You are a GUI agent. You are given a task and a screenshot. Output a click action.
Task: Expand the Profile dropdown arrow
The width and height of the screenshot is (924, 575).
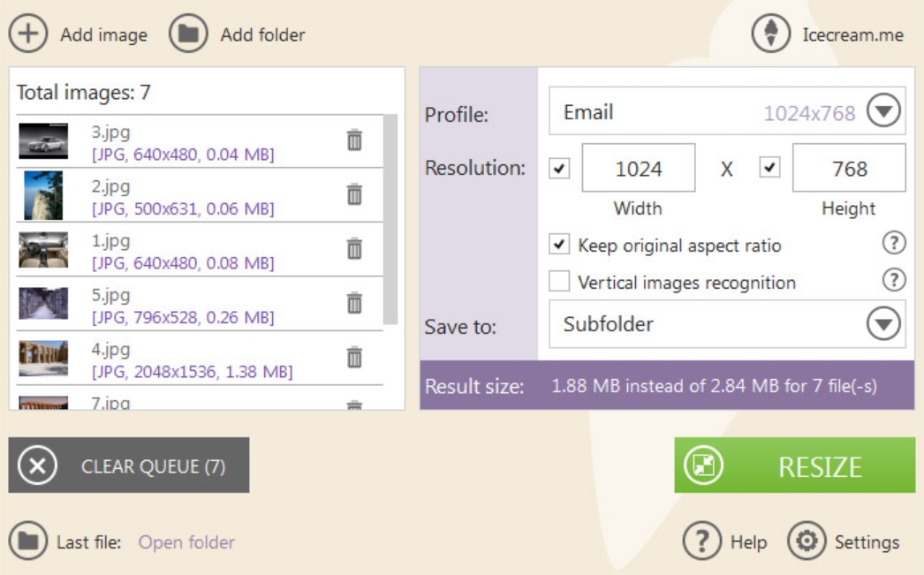pos(883,110)
